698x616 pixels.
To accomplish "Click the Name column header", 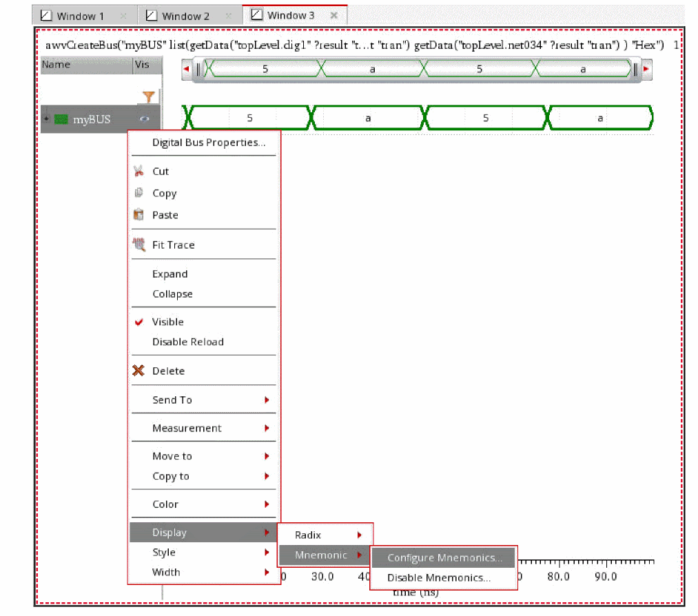I will 87,65.
